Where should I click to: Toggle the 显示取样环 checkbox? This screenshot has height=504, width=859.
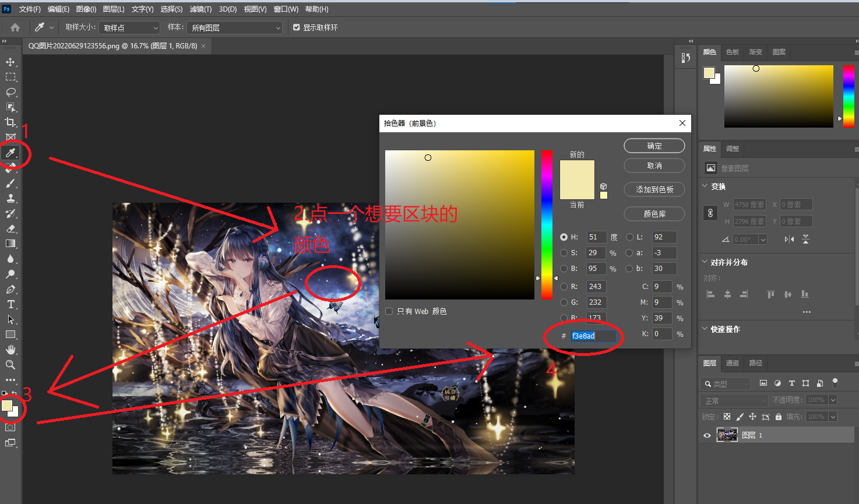pos(297,27)
